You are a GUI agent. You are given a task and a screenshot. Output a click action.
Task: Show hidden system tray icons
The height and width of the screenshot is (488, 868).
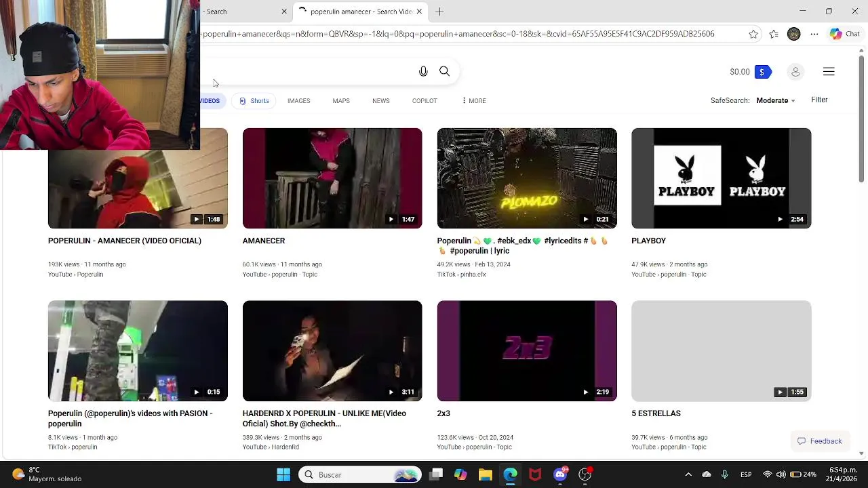[688, 474]
